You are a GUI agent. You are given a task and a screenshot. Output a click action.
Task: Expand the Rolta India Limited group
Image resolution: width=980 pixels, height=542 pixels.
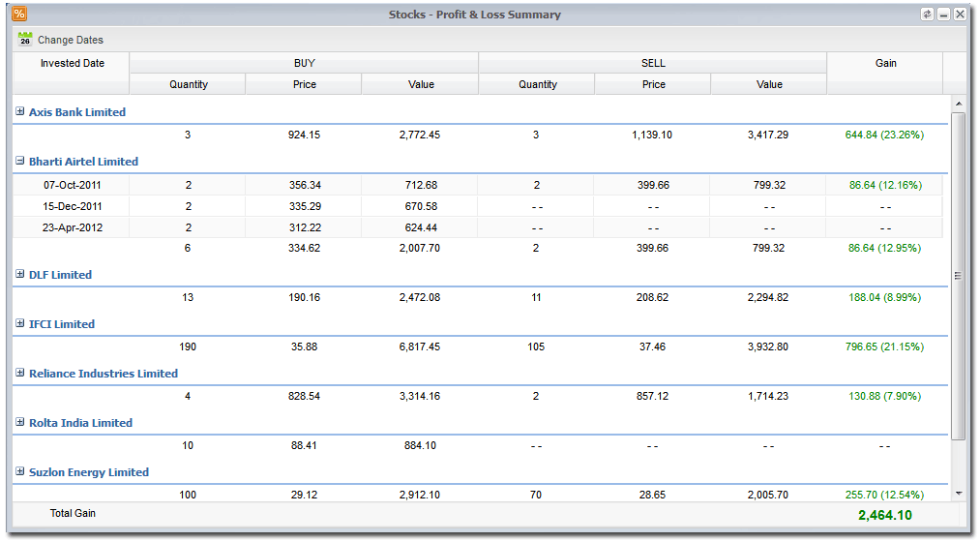click(x=20, y=422)
